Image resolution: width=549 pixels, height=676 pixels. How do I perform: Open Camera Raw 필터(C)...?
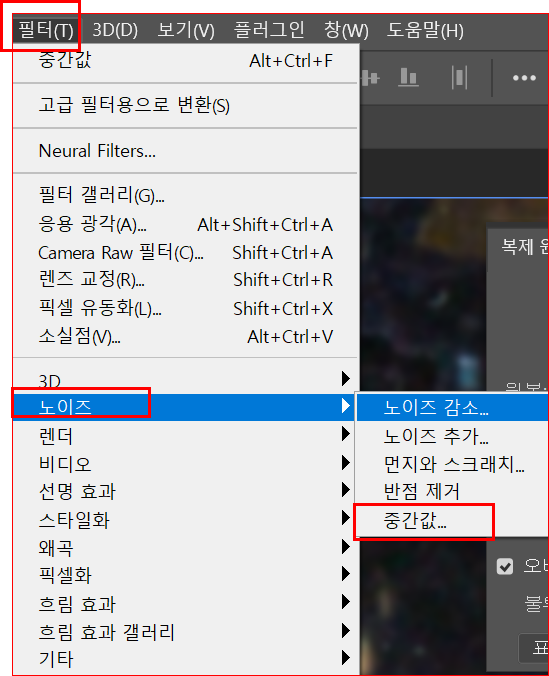pyautogui.click(x=186, y=253)
